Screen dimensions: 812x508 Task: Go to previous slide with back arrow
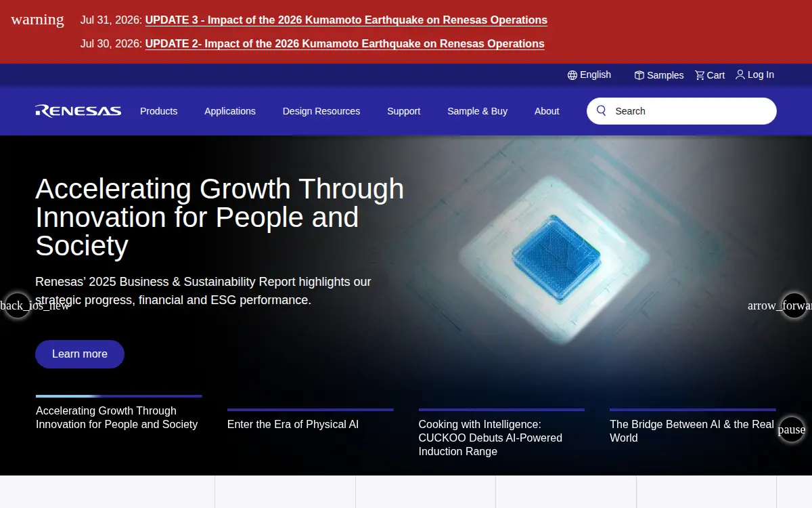pos(18,305)
